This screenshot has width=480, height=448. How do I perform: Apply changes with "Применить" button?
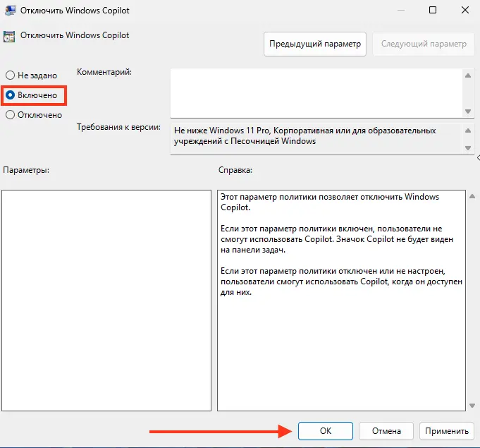[447, 431]
